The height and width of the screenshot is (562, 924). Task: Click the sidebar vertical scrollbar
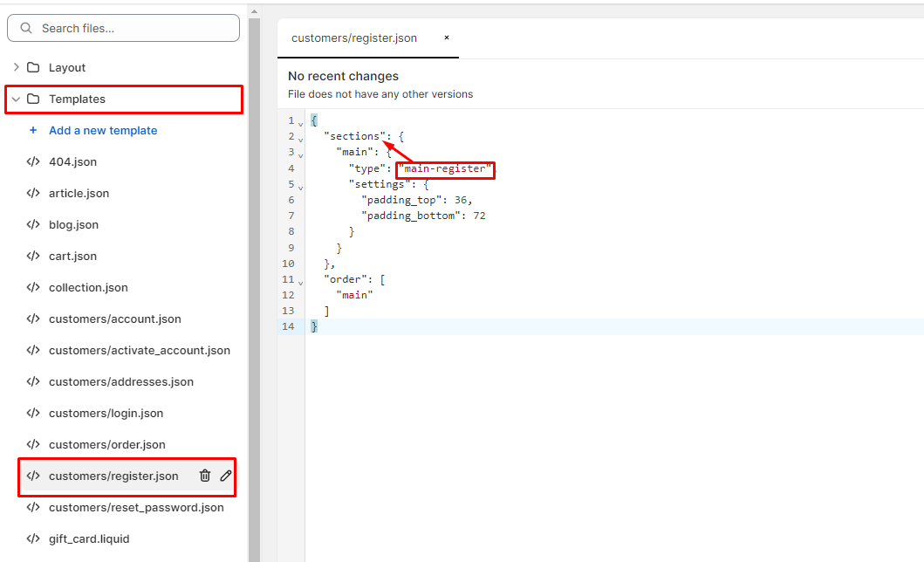tap(254, 289)
